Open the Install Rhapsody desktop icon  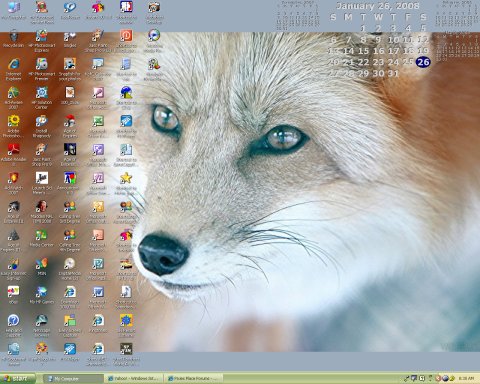pyautogui.click(x=42, y=126)
